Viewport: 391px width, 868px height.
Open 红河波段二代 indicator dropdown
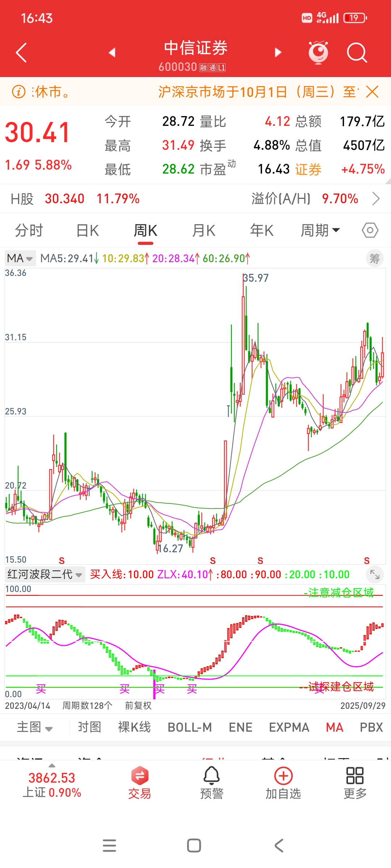(x=45, y=574)
